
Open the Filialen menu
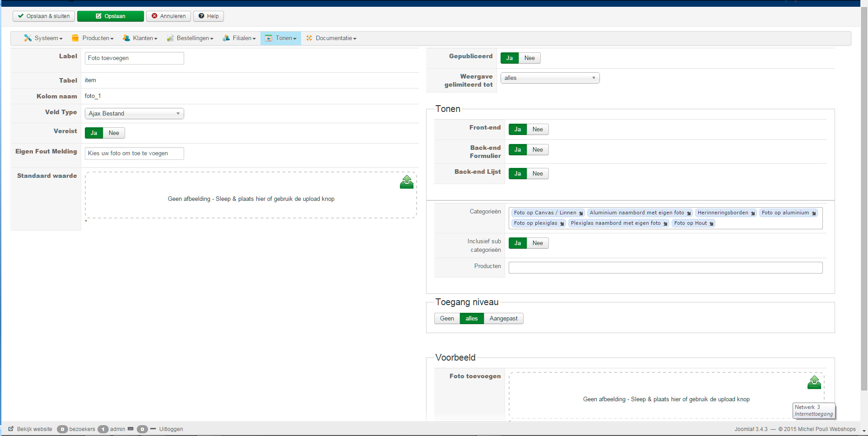coord(239,38)
